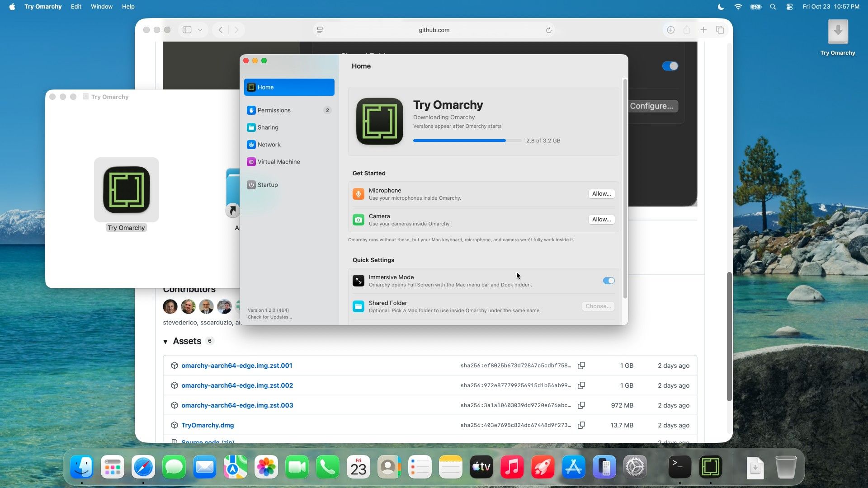The height and width of the screenshot is (488, 868).
Task: Download TryOmarchy.dmg asset
Action: pos(208,425)
